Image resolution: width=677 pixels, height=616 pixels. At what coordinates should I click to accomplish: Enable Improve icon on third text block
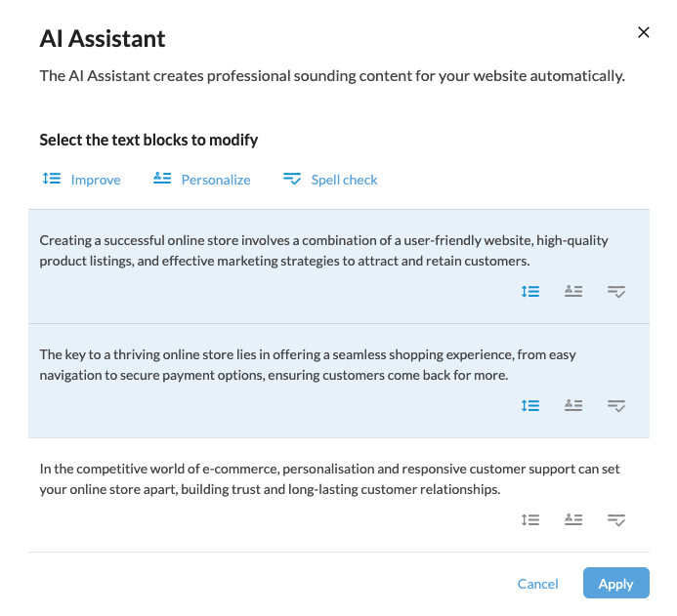(530, 519)
